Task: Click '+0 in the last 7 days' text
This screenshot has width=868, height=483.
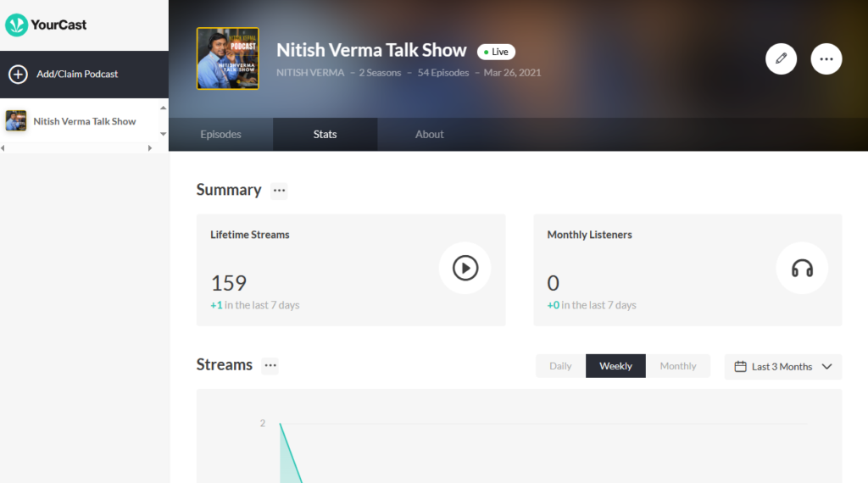Action: pos(592,305)
